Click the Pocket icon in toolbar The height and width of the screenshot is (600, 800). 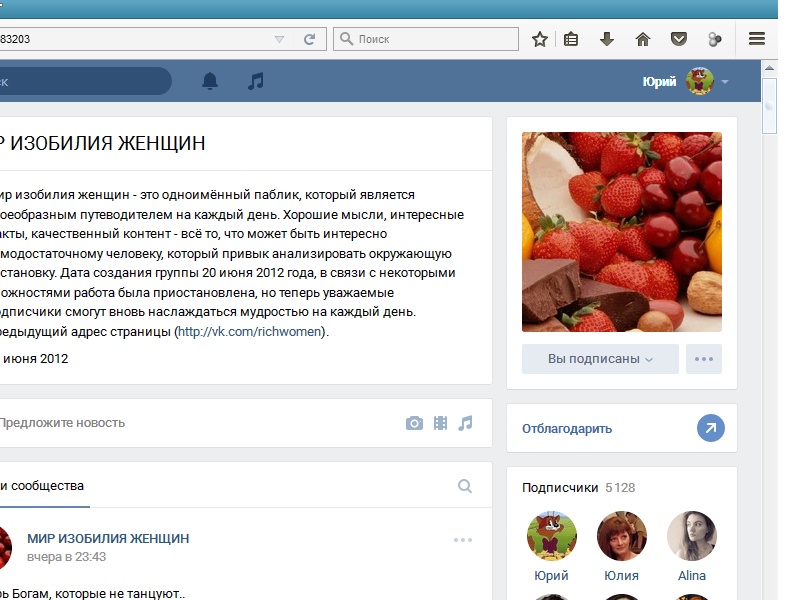click(679, 39)
